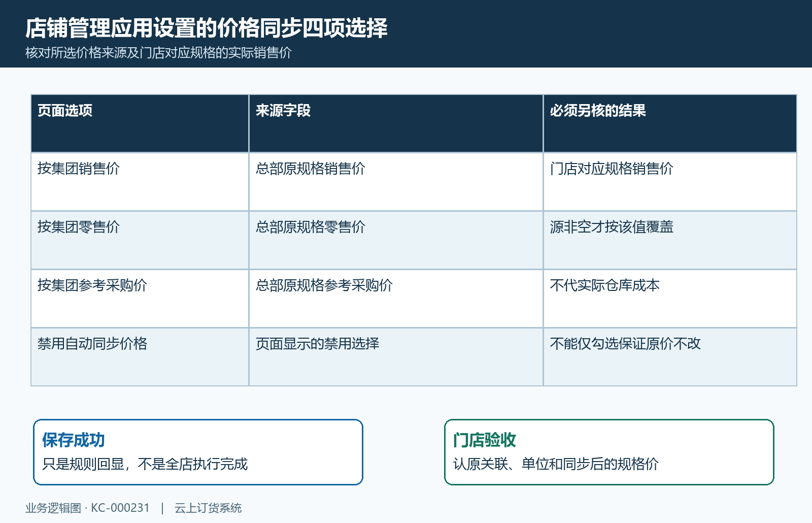Select the cell 总部原规格销售价
Viewport: 812px width, 523px height.
(396, 182)
